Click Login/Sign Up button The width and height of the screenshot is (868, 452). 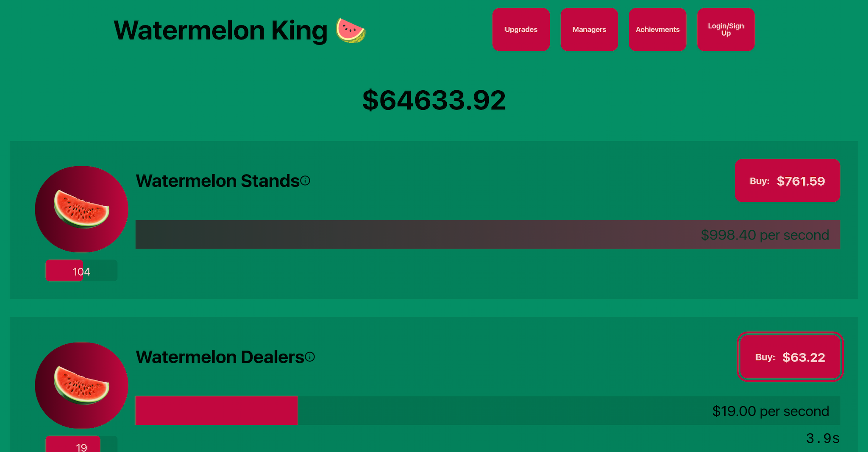(726, 29)
